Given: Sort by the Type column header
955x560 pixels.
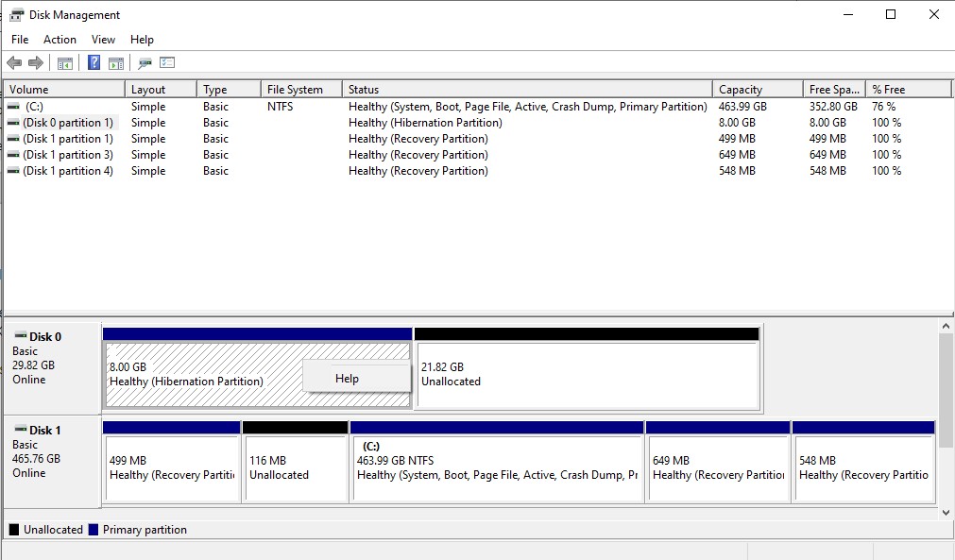Looking at the screenshot, I should [229, 90].
